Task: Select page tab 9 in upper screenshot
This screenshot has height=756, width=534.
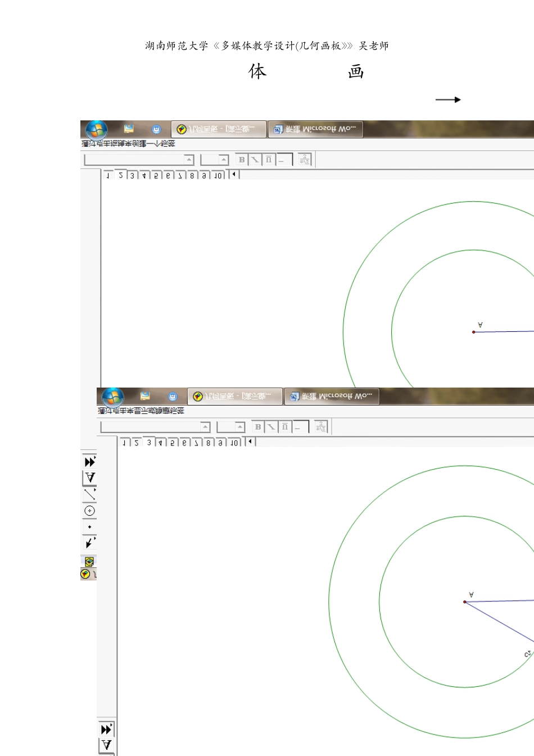Action: click(x=204, y=175)
